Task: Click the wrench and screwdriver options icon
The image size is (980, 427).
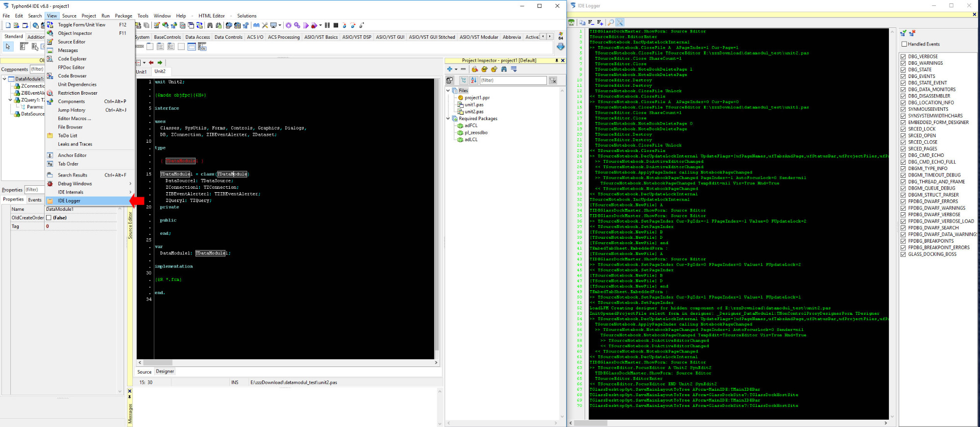Action: coord(265,25)
